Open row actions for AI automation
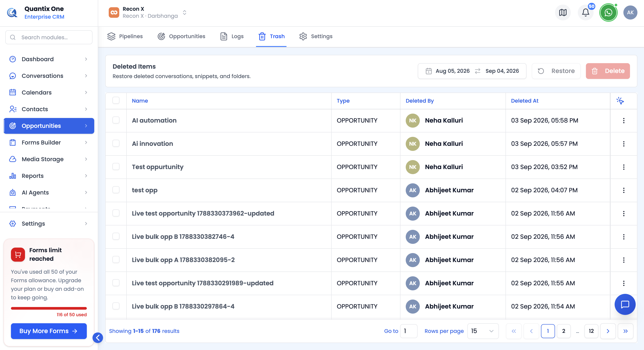This screenshot has height=350, width=644. click(623, 121)
